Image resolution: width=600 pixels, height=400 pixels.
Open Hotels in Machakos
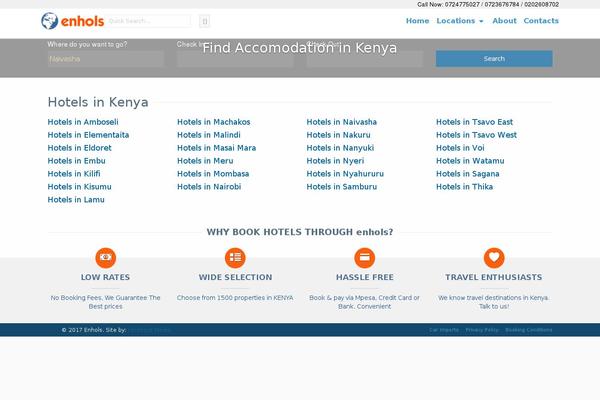(214, 122)
